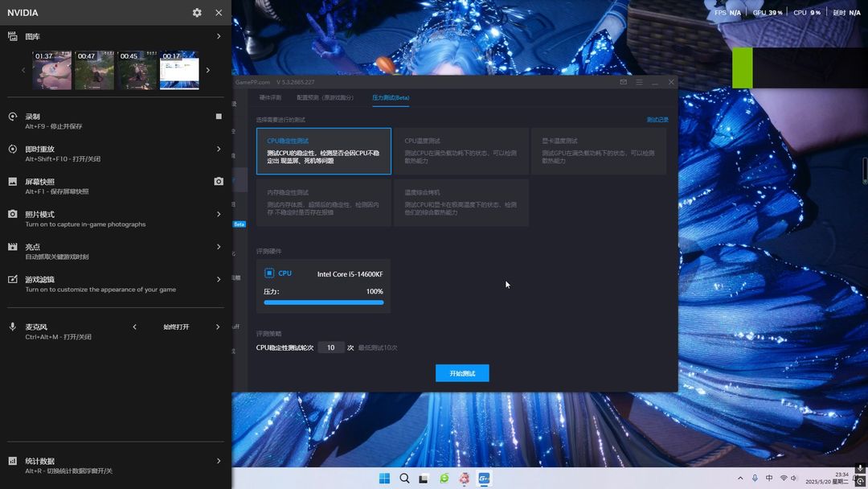Viewport: 868px width, 489px height.
Task: Click the 图库 gallery icon
Action: 12,36
